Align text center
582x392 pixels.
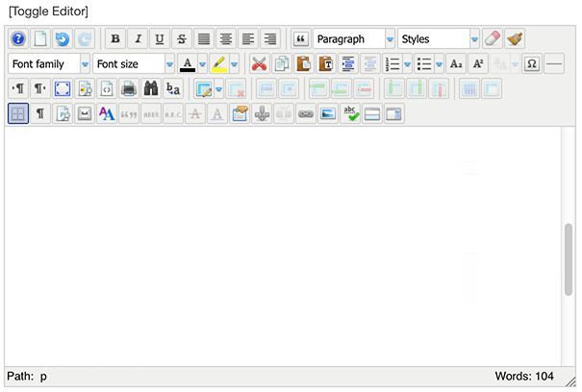point(226,38)
